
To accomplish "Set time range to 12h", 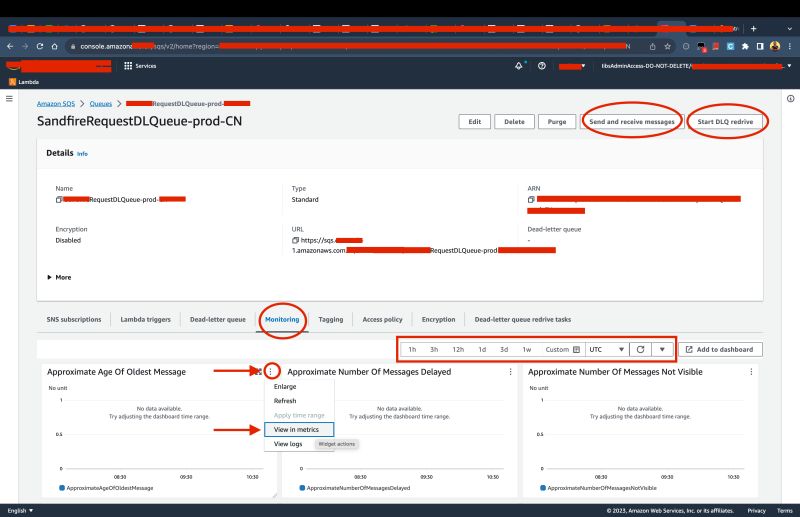I will coord(458,350).
